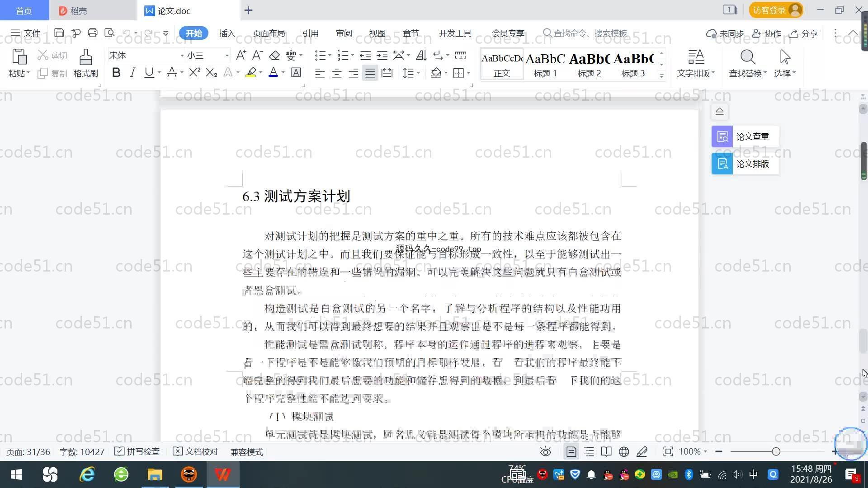Toggle align right
868x488 pixels.
click(x=354, y=73)
